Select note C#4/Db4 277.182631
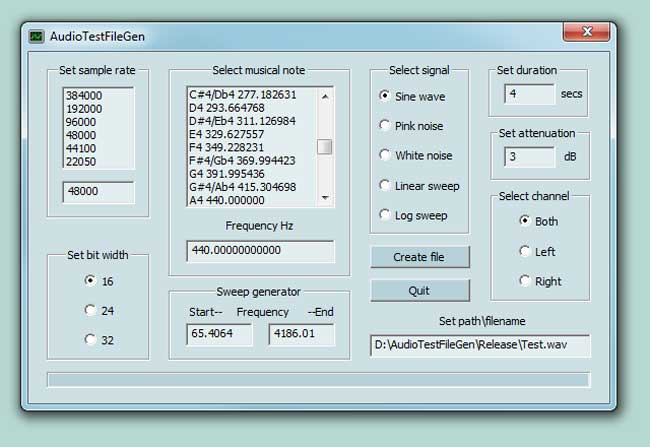650x447 pixels. 253,95
